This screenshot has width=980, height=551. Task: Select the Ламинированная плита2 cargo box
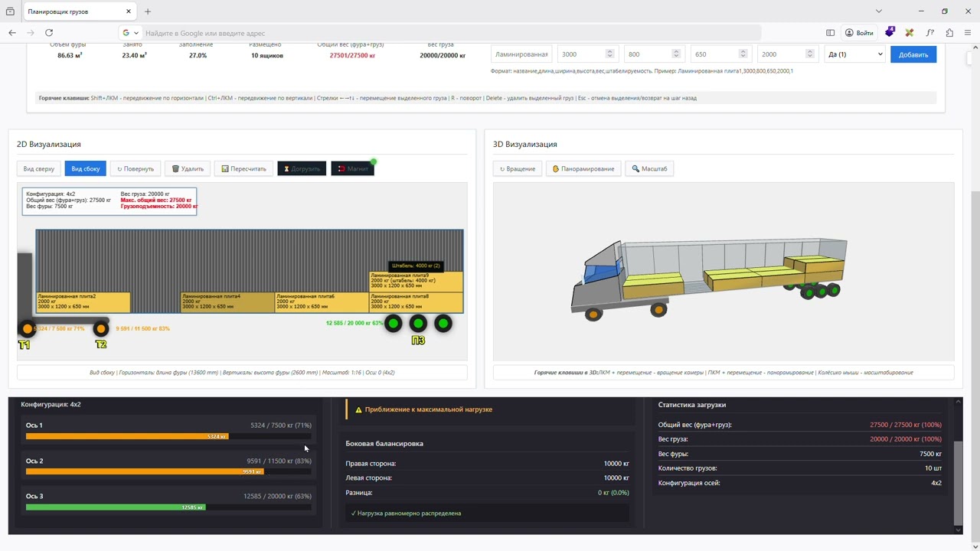click(x=83, y=302)
